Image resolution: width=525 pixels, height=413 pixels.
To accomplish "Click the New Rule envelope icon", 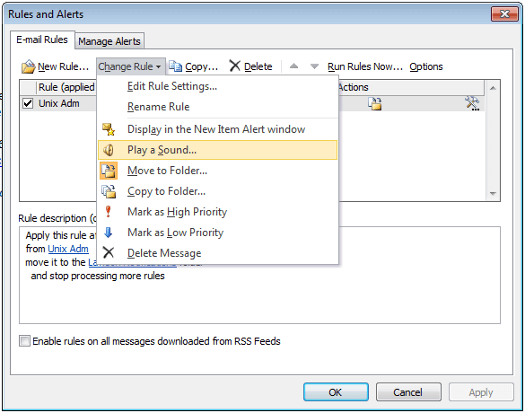I will coord(28,67).
